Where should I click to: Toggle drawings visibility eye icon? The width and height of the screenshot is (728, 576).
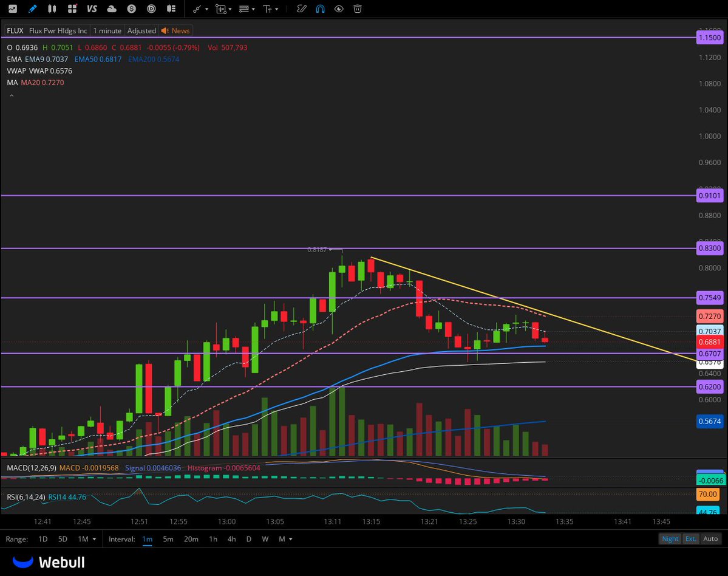click(x=339, y=9)
